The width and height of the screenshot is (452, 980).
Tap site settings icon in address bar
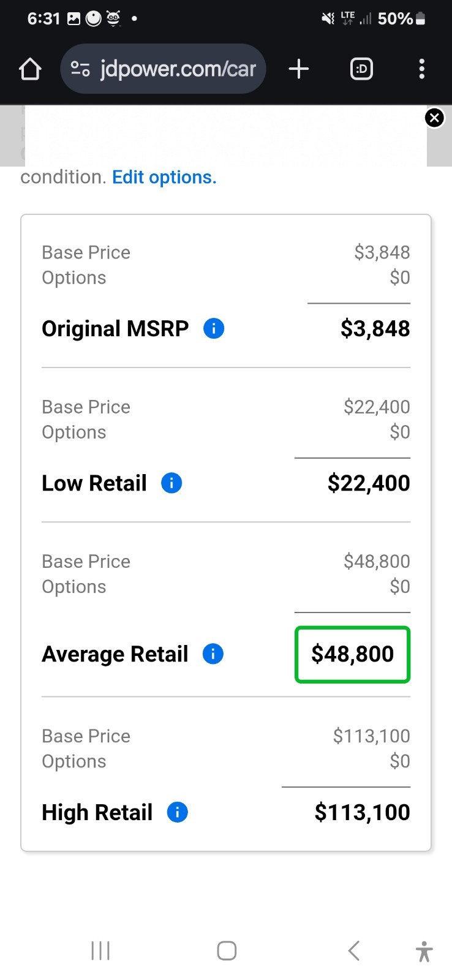coord(80,69)
